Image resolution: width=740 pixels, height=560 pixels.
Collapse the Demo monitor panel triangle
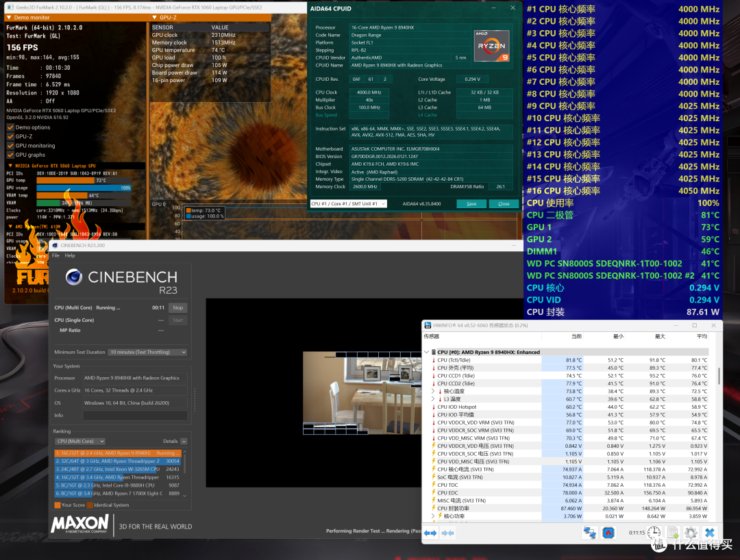(x=8, y=17)
